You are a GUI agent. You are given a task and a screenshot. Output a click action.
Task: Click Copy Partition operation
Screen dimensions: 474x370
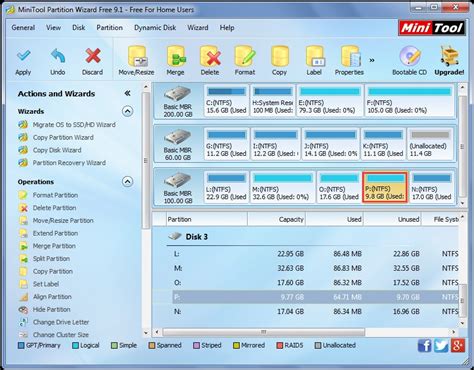(46, 271)
